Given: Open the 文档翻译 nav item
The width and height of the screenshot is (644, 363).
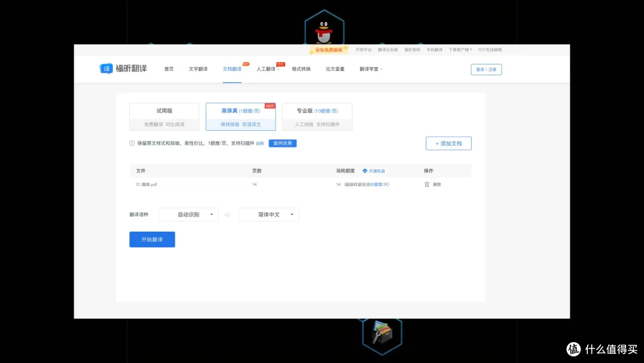Looking at the screenshot, I should [x=232, y=69].
